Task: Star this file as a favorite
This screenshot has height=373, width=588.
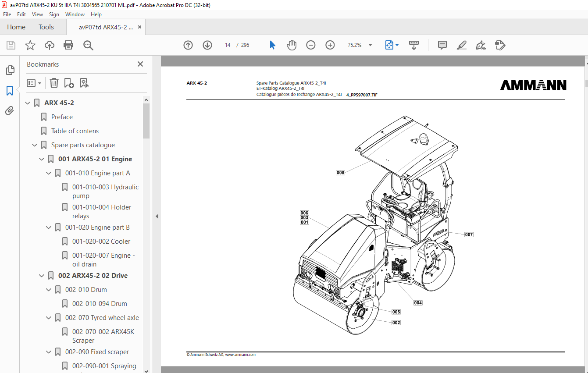Action: point(30,45)
